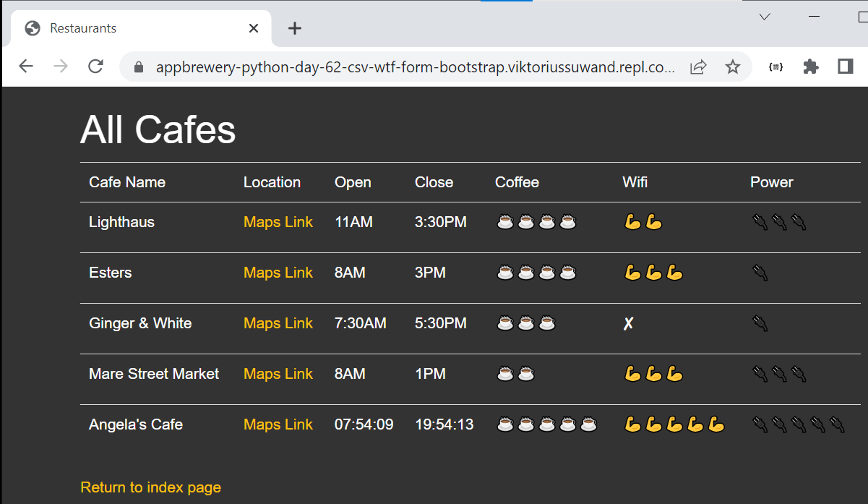This screenshot has width=868, height=504.
Task: Click the 19:54:13 closing time cell
Action: 444,424
